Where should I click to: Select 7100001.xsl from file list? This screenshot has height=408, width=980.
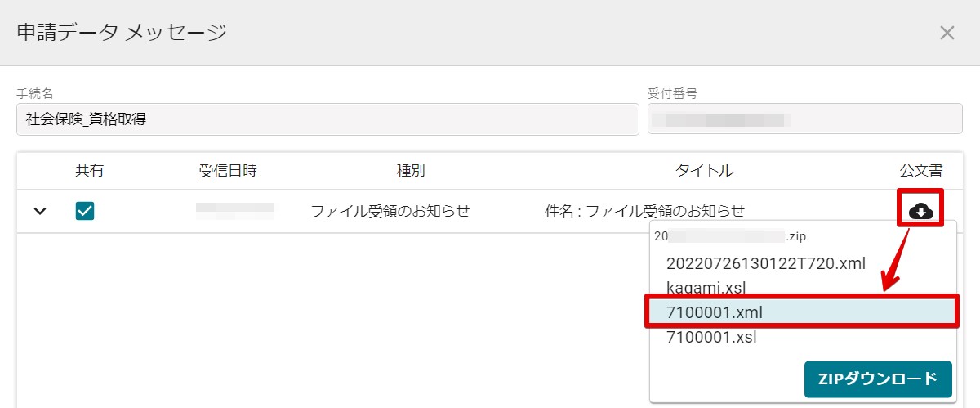tap(711, 337)
